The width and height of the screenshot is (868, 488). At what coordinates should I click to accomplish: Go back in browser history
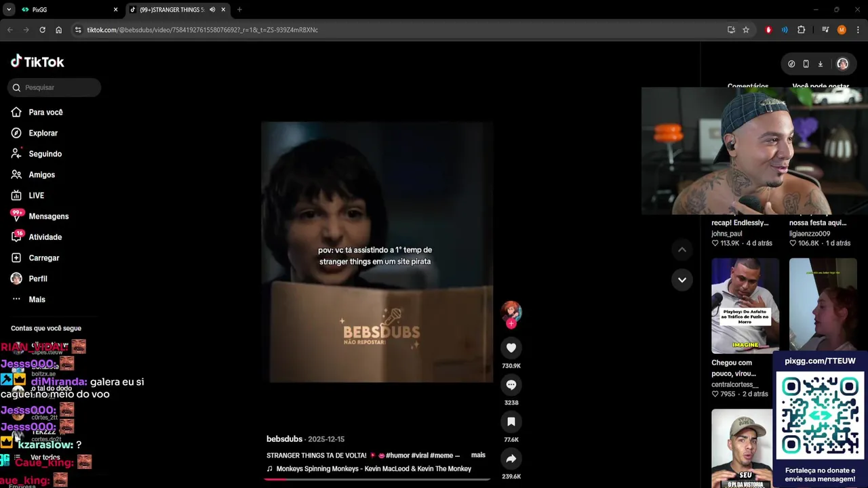coord(9,30)
